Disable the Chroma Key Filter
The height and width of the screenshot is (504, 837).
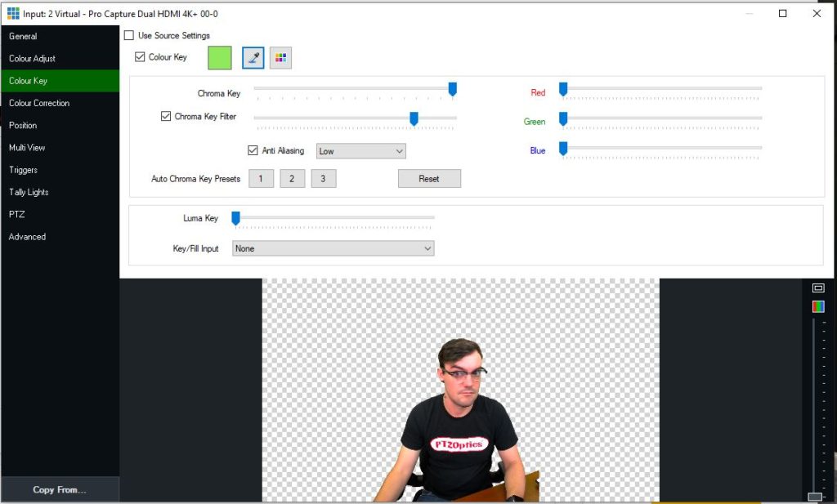(x=166, y=116)
